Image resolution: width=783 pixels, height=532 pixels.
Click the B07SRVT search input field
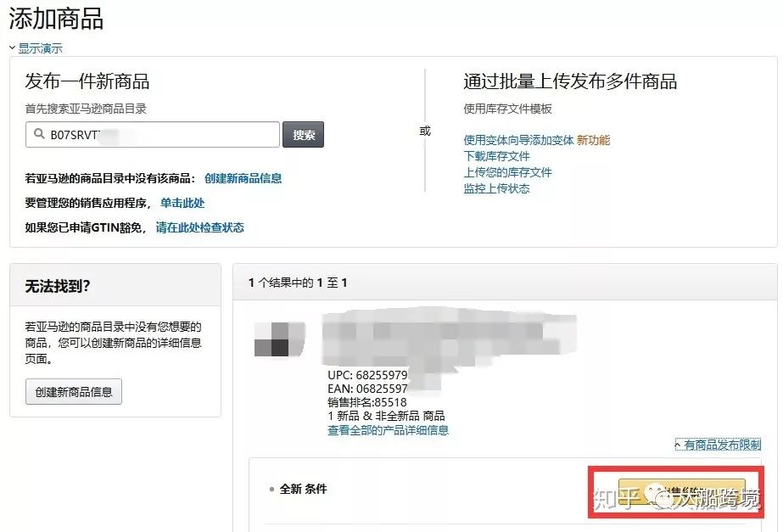point(153,134)
